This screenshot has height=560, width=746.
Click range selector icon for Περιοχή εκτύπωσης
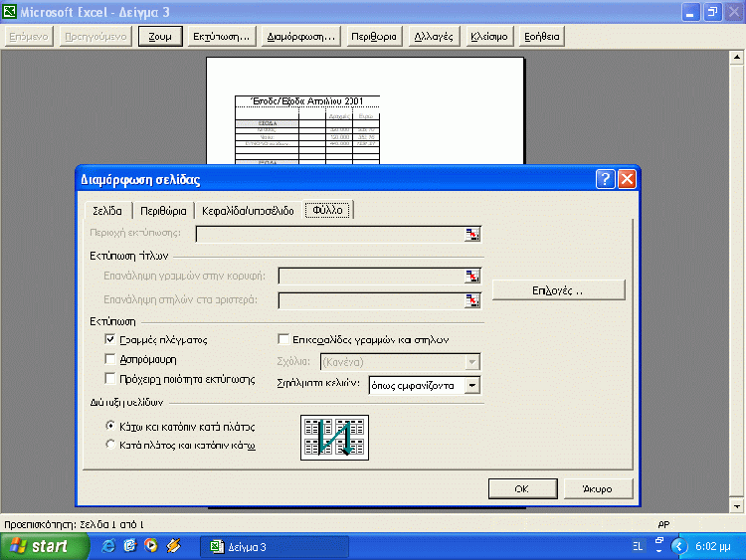[472, 234]
